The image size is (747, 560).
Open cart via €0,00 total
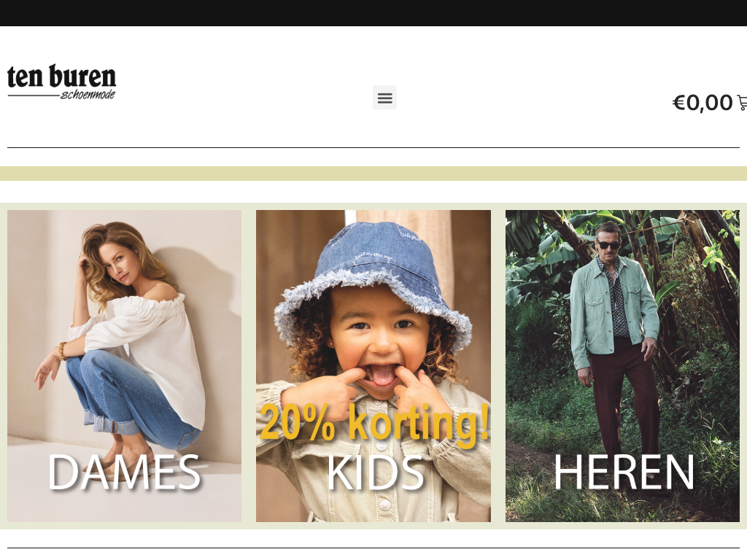(x=703, y=102)
